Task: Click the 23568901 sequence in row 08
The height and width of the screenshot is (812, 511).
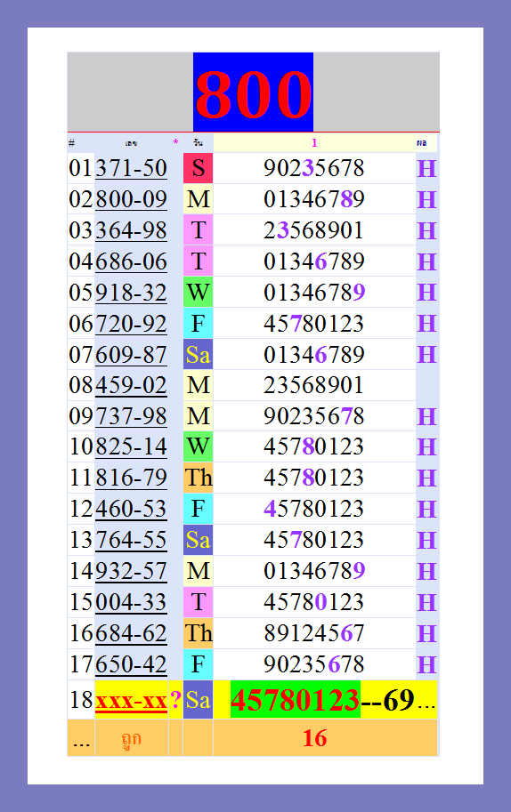Action: [x=313, y=385]
